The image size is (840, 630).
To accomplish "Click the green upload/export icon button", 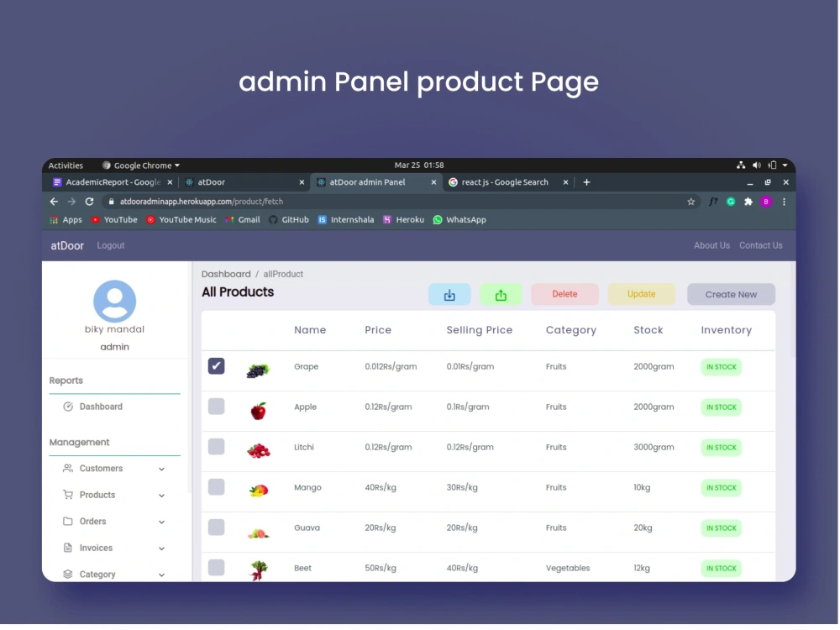I will coord(501,295).
